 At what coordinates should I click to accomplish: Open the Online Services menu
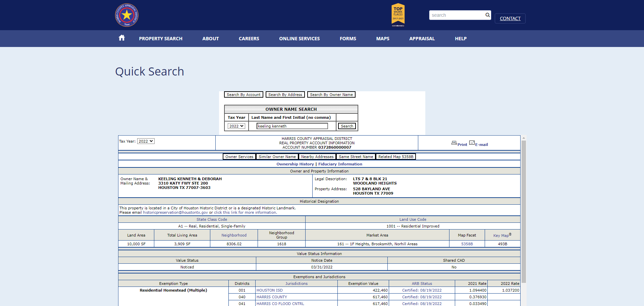tap(300, 39)
